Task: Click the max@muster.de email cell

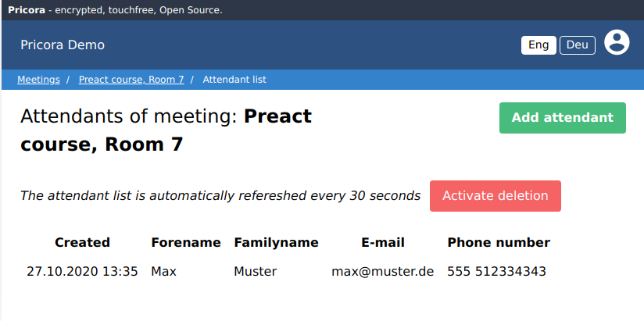Action: 382,272
